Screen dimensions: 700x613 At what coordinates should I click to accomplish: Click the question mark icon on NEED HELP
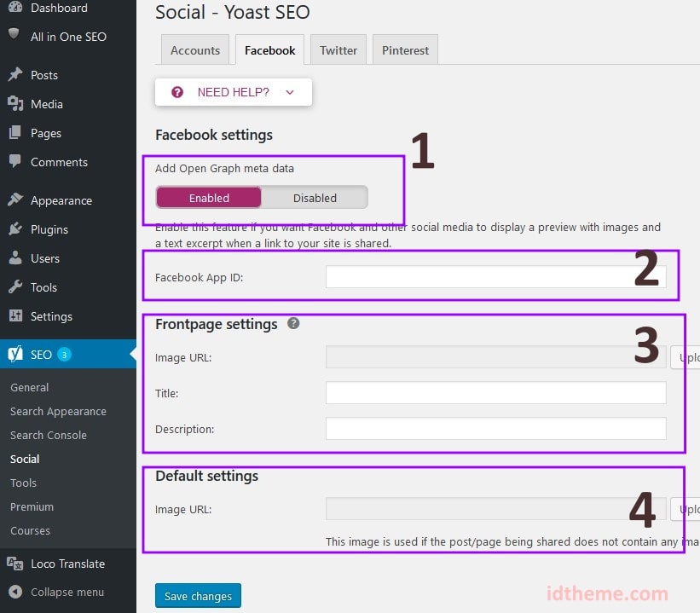176,91
